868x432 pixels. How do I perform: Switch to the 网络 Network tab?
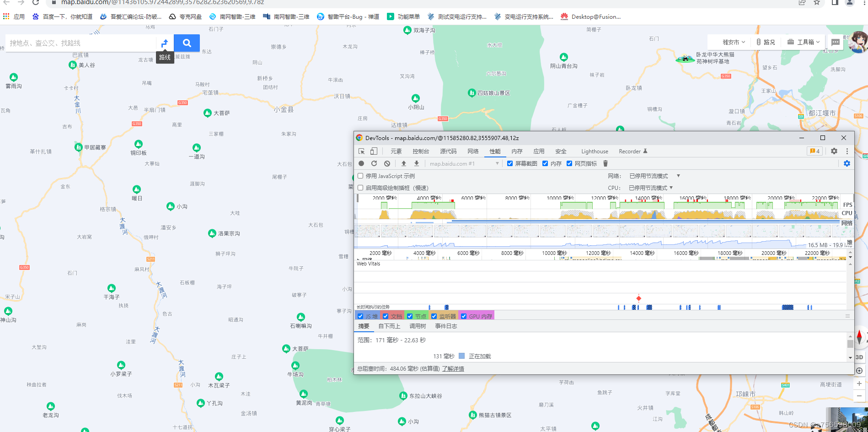[x=473, y=151]
